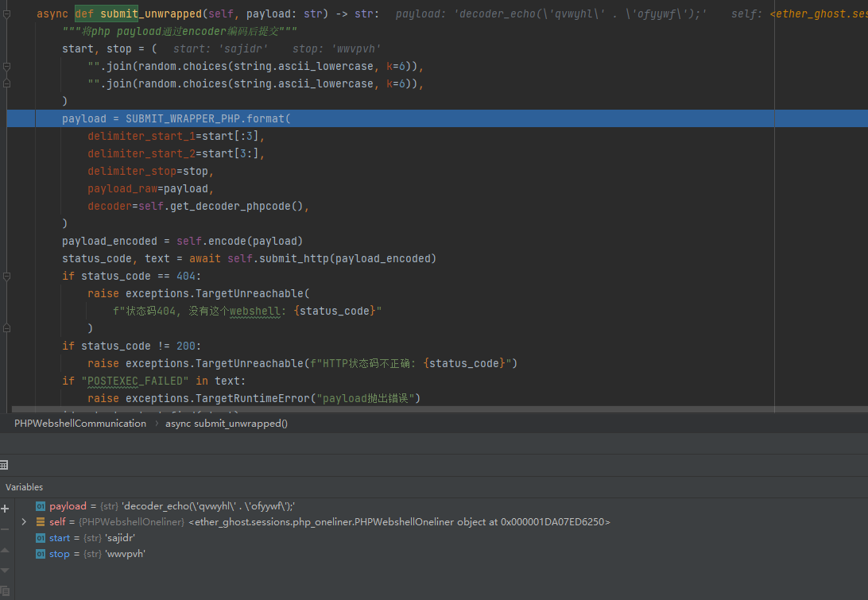Click fold marker at second "".join line

[6, 83]
